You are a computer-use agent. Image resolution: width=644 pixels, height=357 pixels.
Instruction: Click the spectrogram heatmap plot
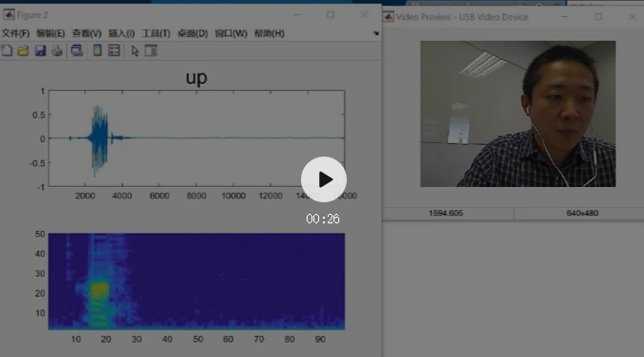tap(197, 281)
